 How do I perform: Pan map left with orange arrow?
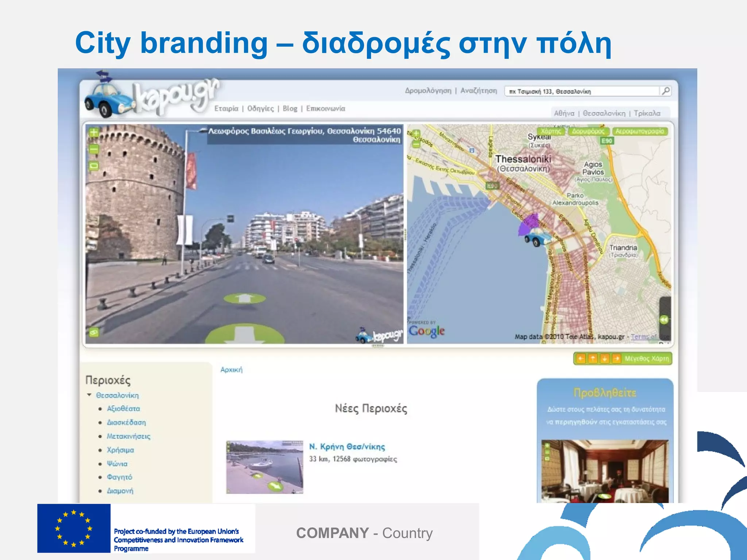pyautogui.click(x=581, y=358)
